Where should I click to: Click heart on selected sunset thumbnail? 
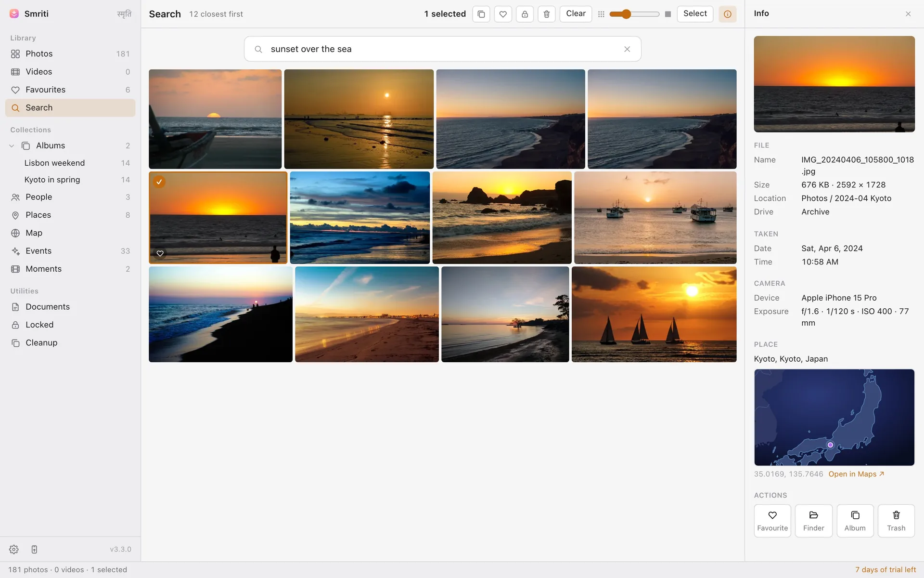[160, 253]
